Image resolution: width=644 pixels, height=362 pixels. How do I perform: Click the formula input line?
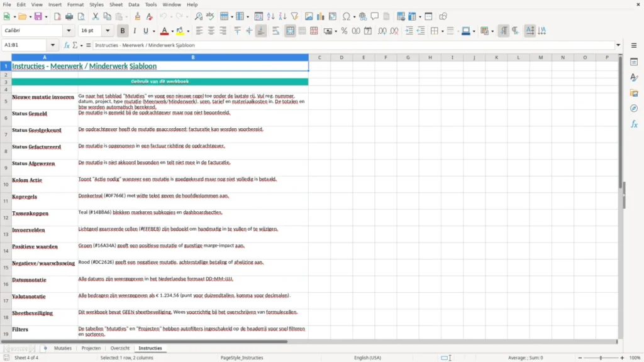point(353,45)
